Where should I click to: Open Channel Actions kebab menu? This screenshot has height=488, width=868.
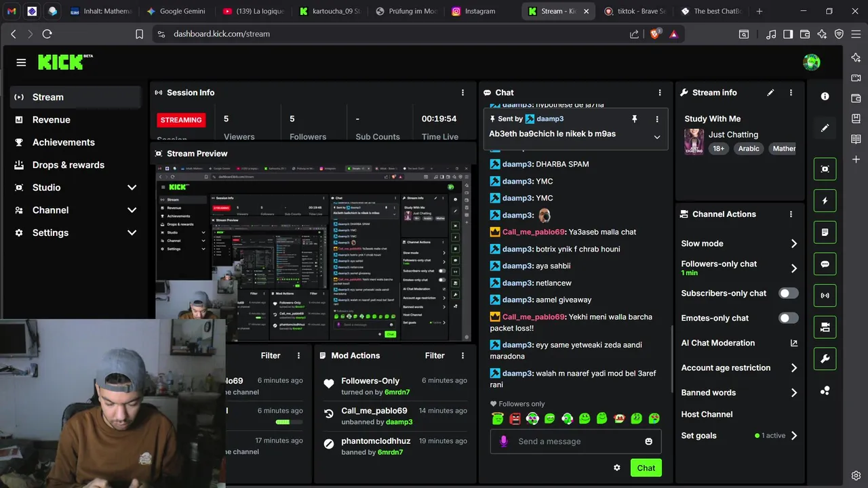coord(791,214)
